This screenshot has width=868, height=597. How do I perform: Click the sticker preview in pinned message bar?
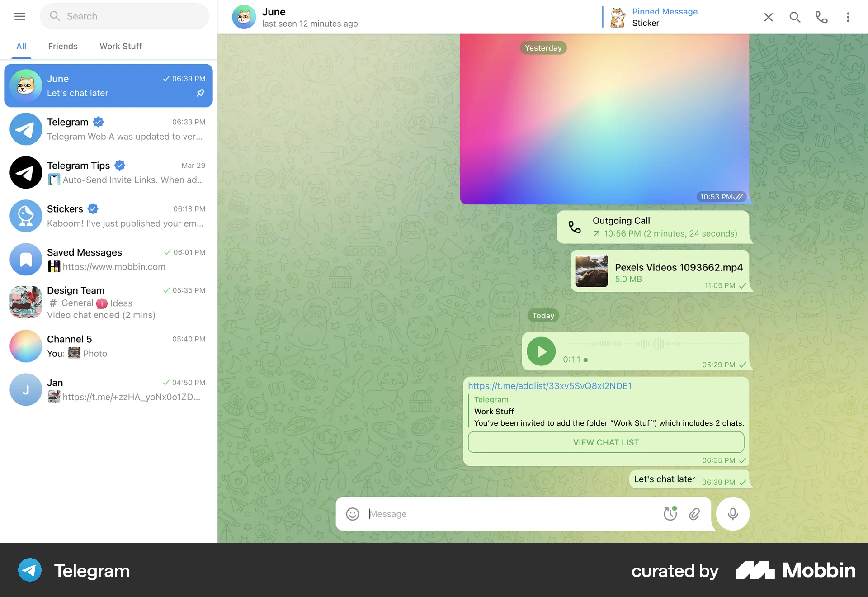(618, 17)
